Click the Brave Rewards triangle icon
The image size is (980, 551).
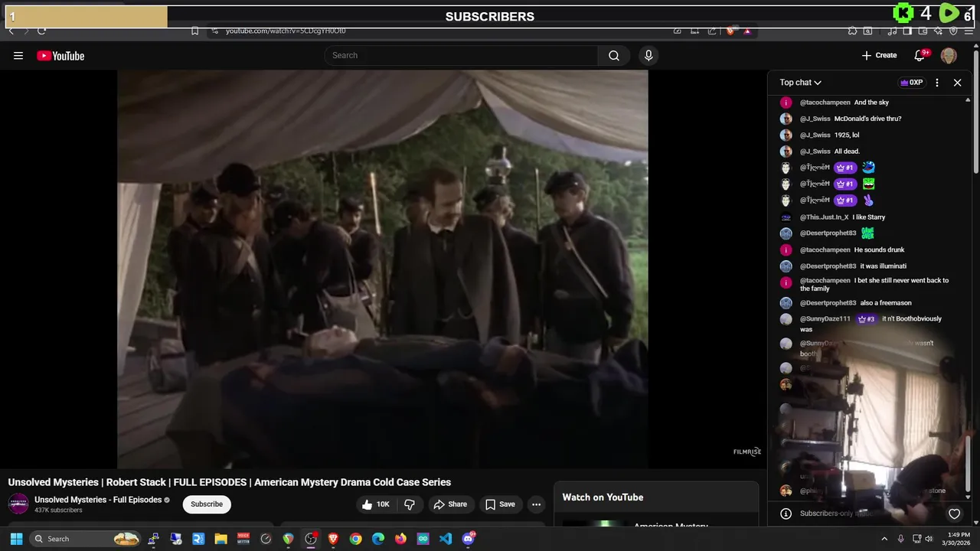(747, 31)
